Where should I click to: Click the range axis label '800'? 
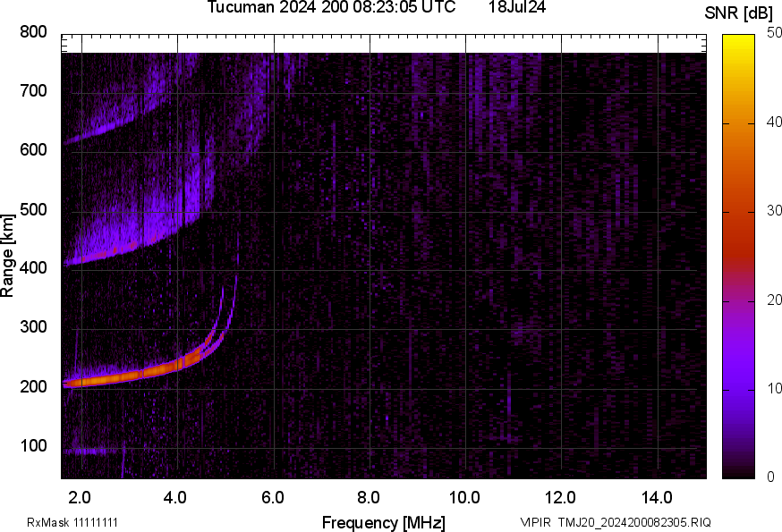click(x=33, y=32)
